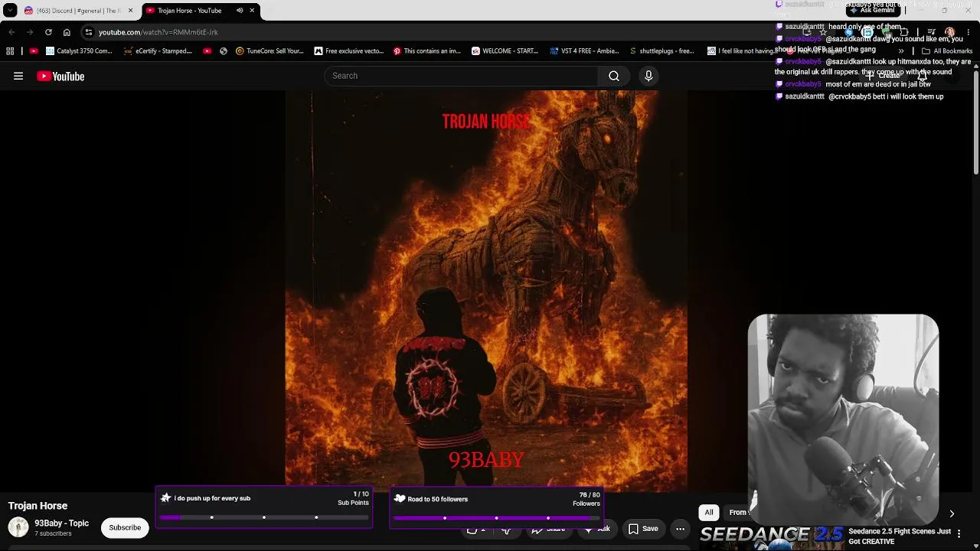Click the Trojan Horse video player
Viewport: 980px width, 551px height.
(486, 291)
